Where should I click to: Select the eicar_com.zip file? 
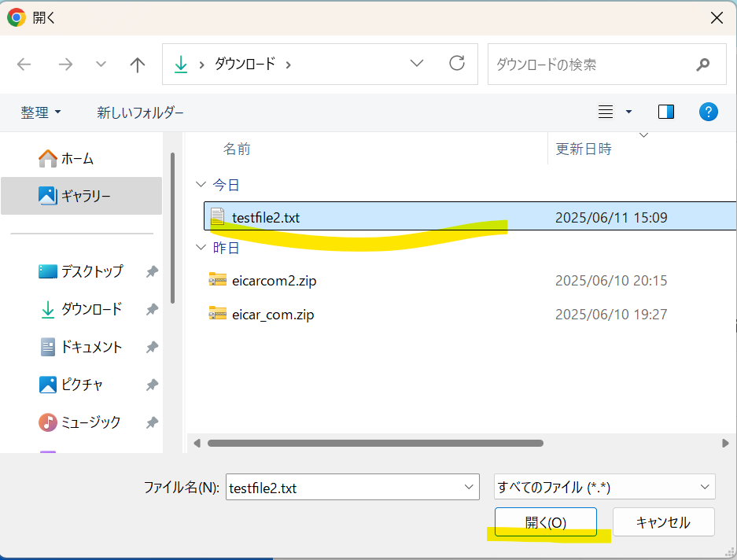click(272, 315)
